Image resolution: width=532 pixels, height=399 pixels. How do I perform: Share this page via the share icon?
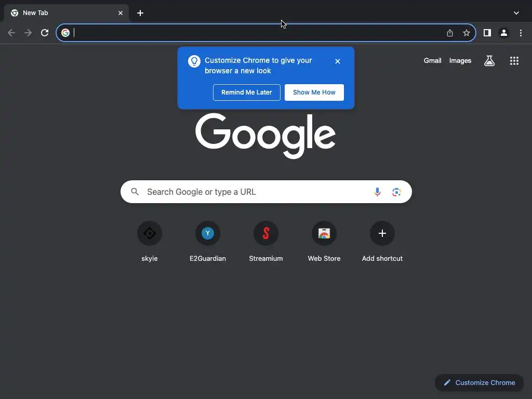[x=450, y=33]
